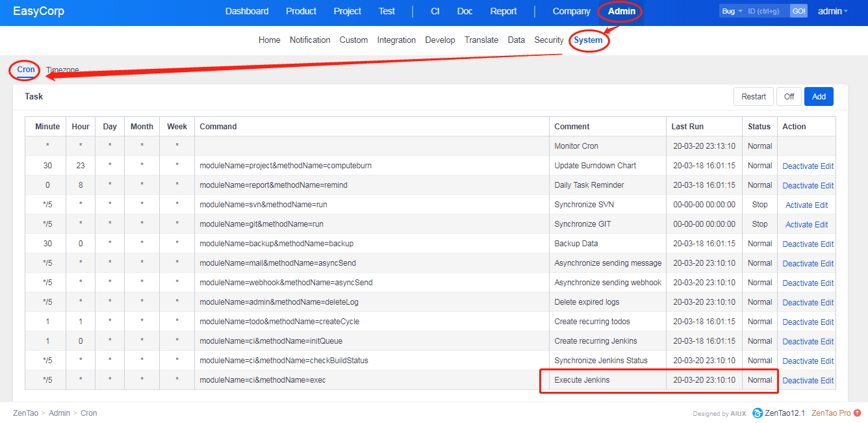Add a new cron task
868x423 pixels.
click(819, 97)
